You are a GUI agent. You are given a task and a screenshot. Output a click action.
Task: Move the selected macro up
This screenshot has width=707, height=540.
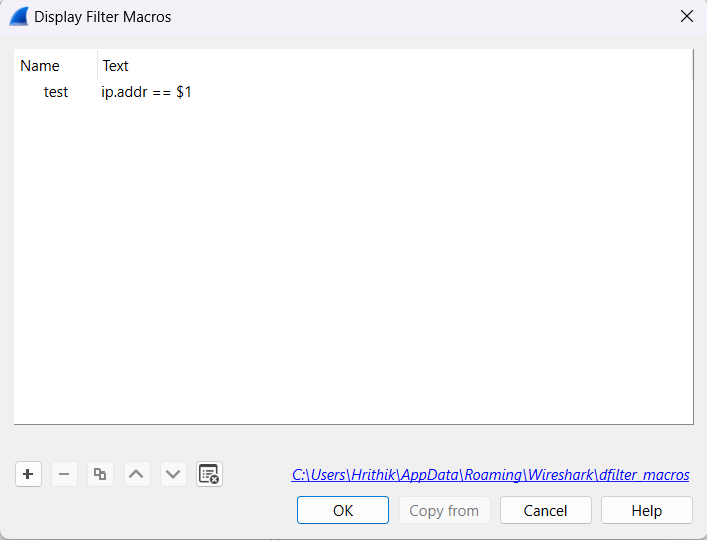136,474
